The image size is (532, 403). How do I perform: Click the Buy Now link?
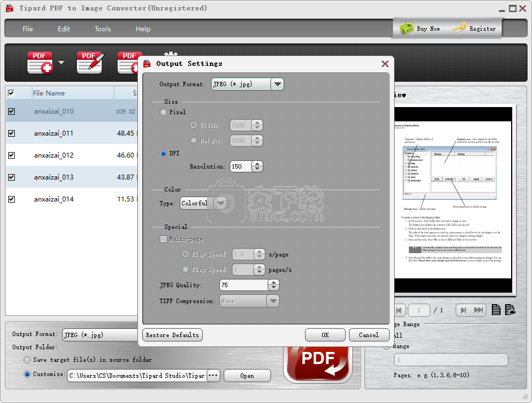pos(428,29)
